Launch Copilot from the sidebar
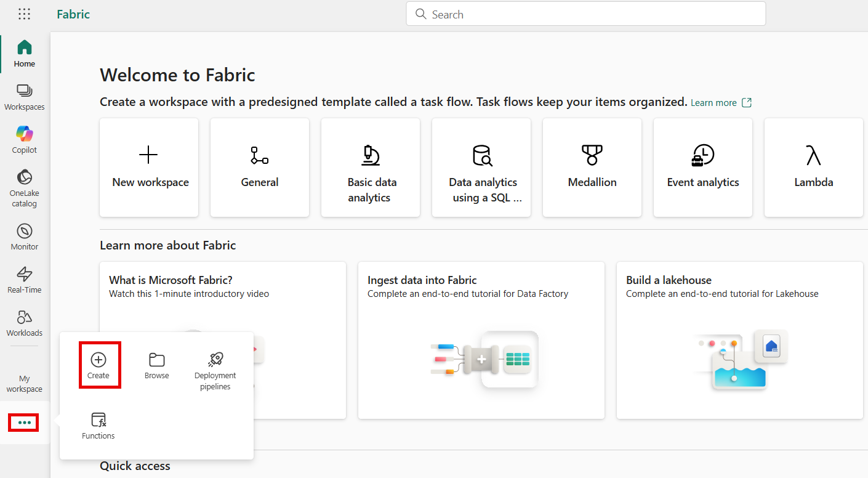This screenshot has height=478, width=868. pyautogui.click(x=24, y=139)
